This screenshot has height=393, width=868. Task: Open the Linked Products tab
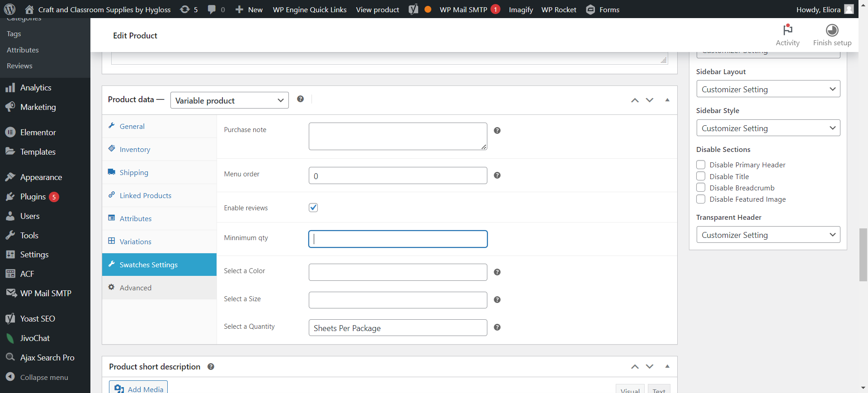(159, 195)
